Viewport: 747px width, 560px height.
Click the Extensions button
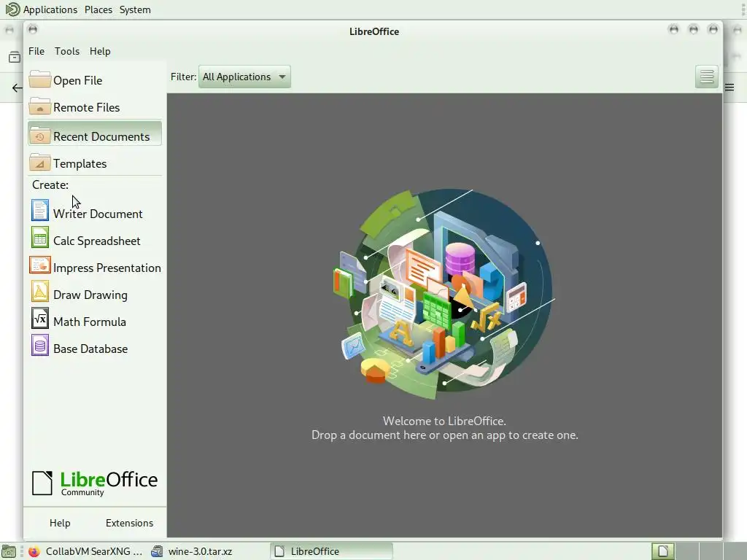tap(129, 523)
